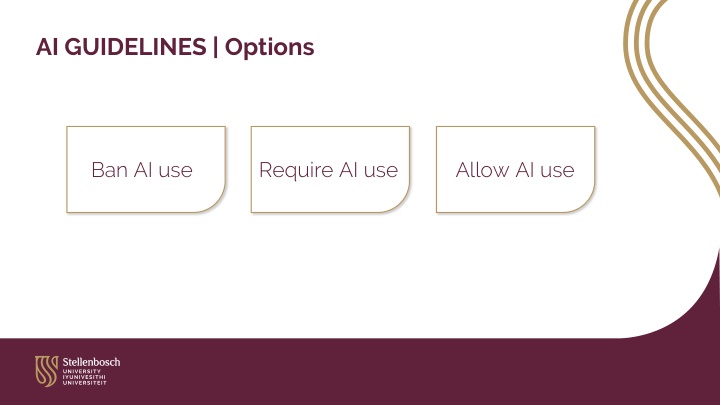Click the maroon footer bar
Viewport: 720px width, 405px height.
tap(360, 371)
